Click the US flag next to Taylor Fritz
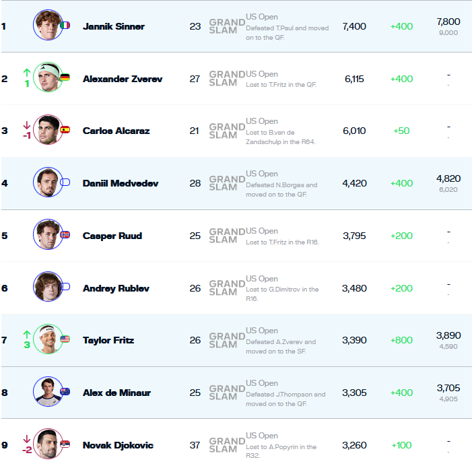This screenshot has width=476, height=468. pyautogui.click(x=65, y=339)
